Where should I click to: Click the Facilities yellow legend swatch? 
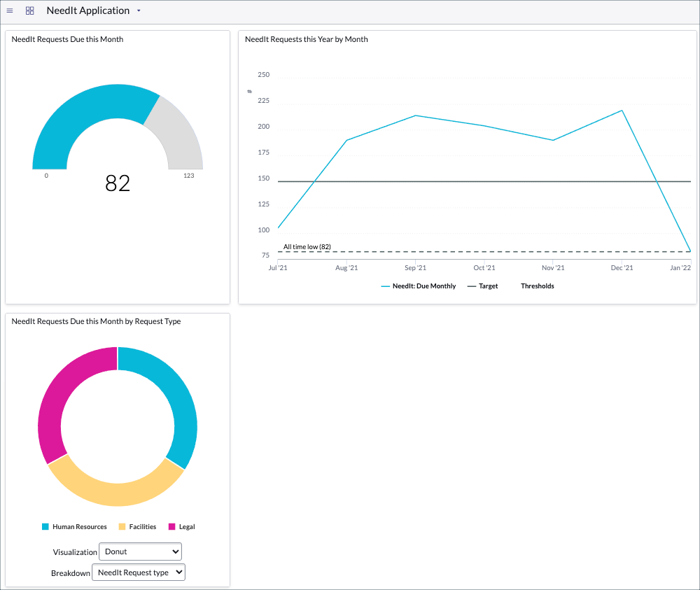[120, 526]
